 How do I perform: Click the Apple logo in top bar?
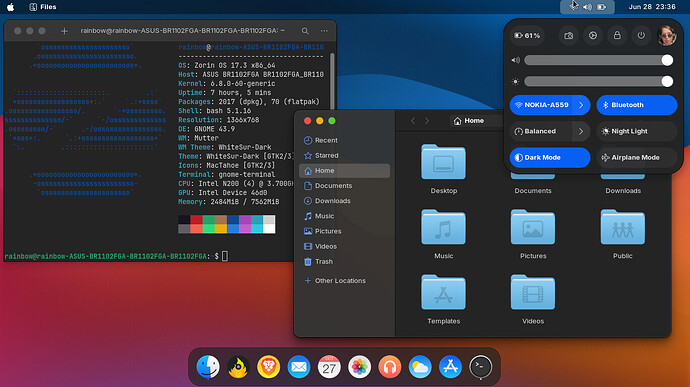[x=11, y=7]
